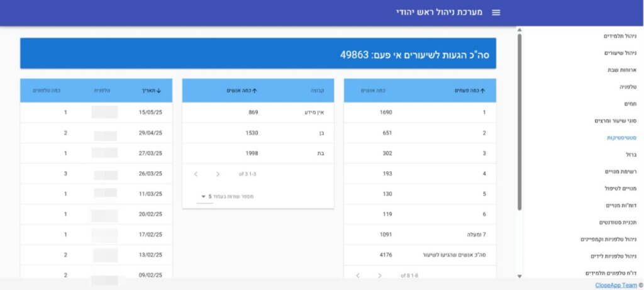Click the scroll-up arrow of sidebar scrollbar
This screenshot has width=644, height=290.
[519, 30]
